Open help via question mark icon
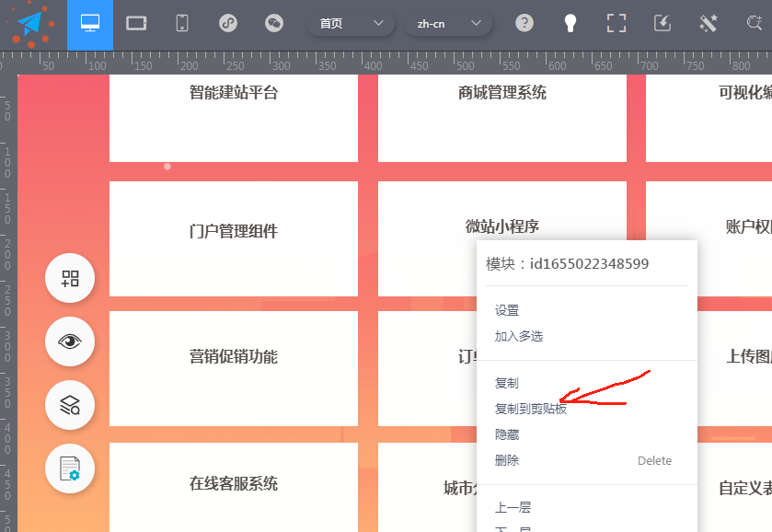Screen dimensions: 772x532 [x=524, y=24]
